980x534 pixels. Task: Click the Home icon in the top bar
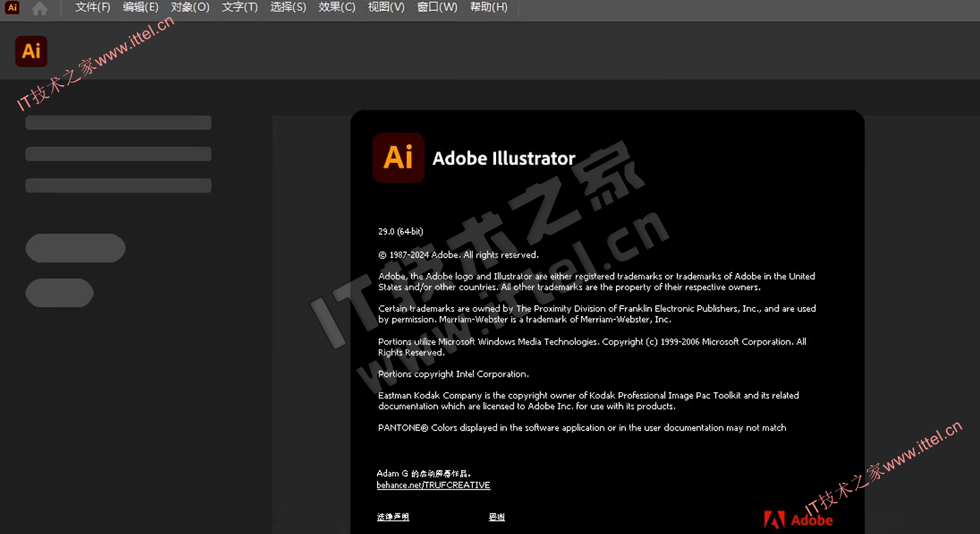[40, 8]
